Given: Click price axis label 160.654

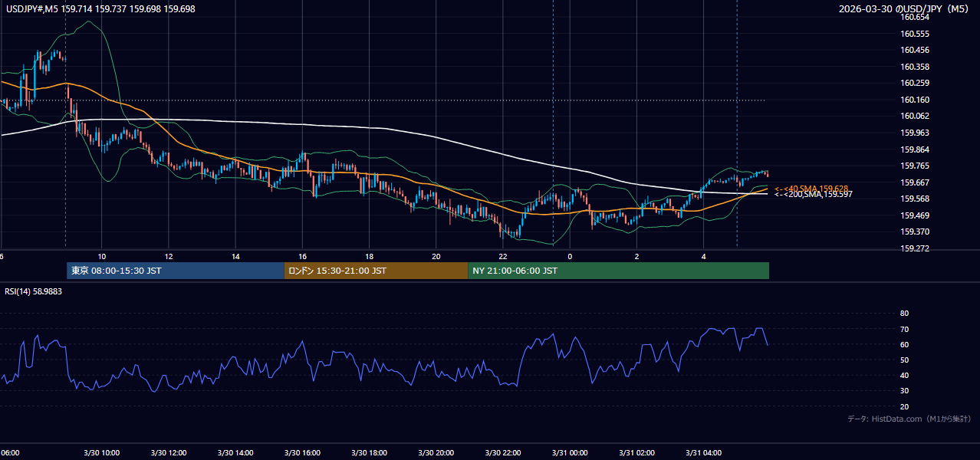Looking at the screenshot, I should pyautogui.click(x=915, y=17).
